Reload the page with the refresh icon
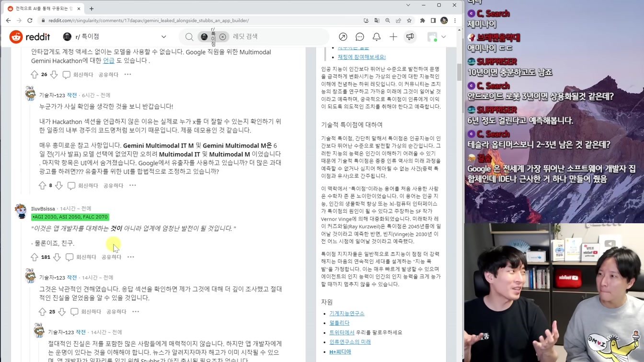The height and width of the screenshot is (362, 644). tap(30, 21)
